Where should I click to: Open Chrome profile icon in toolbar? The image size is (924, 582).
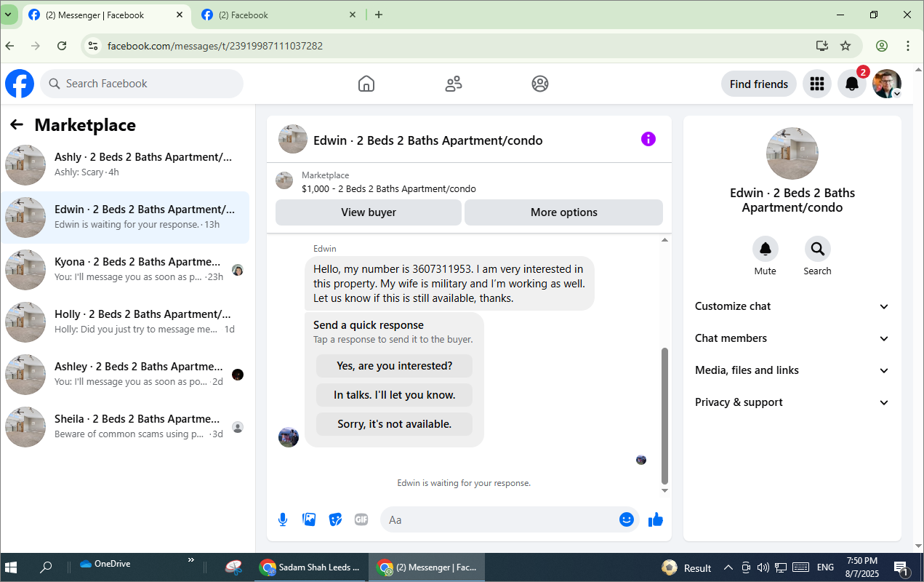click(x=882, y=46)
